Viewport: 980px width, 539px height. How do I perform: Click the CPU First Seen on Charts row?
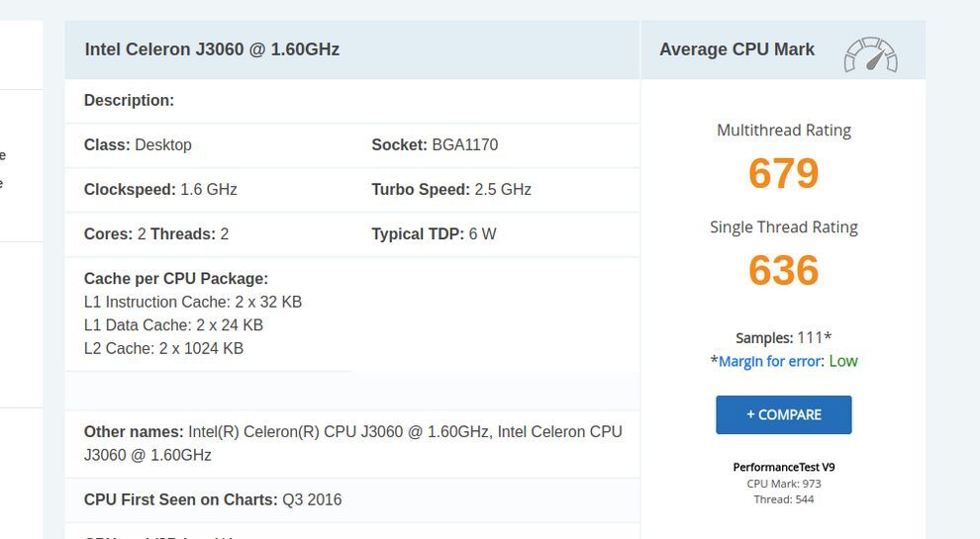[213, 500]
